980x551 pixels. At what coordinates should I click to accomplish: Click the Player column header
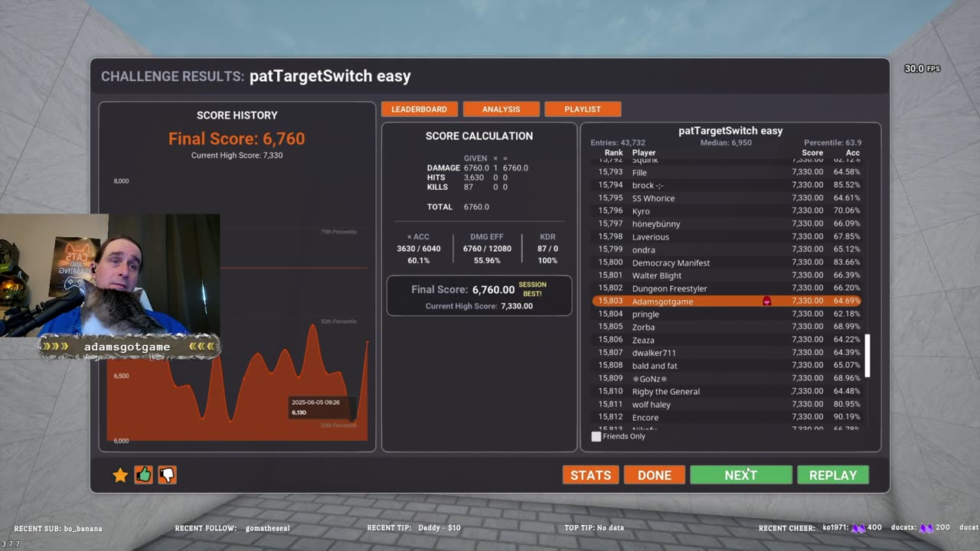[x=644, y=153]
